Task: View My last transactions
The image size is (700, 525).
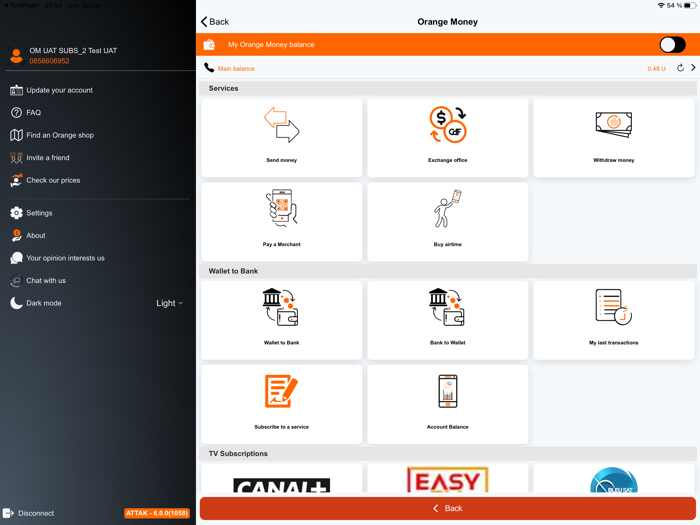Action: pos(613,320)
